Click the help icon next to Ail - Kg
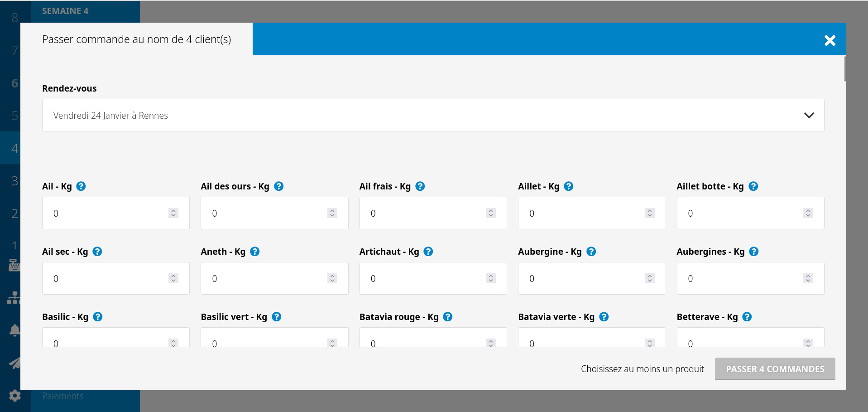868x412 pixels. tap(81, 186)
